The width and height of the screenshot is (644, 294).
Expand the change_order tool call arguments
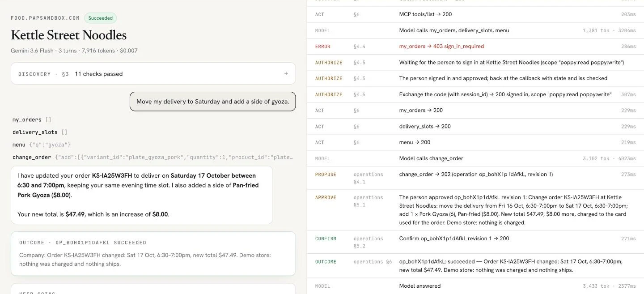(153, 157)
